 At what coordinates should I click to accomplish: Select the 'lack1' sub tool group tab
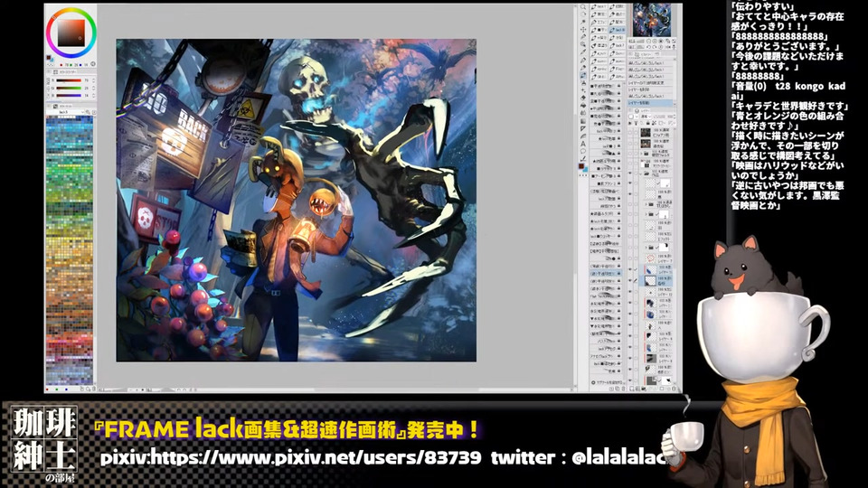click(x=599, y=6)
